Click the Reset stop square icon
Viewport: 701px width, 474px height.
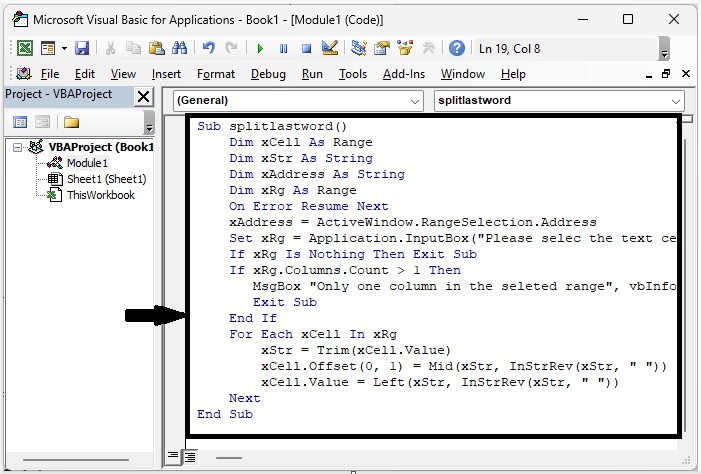[x=306, y=48]
